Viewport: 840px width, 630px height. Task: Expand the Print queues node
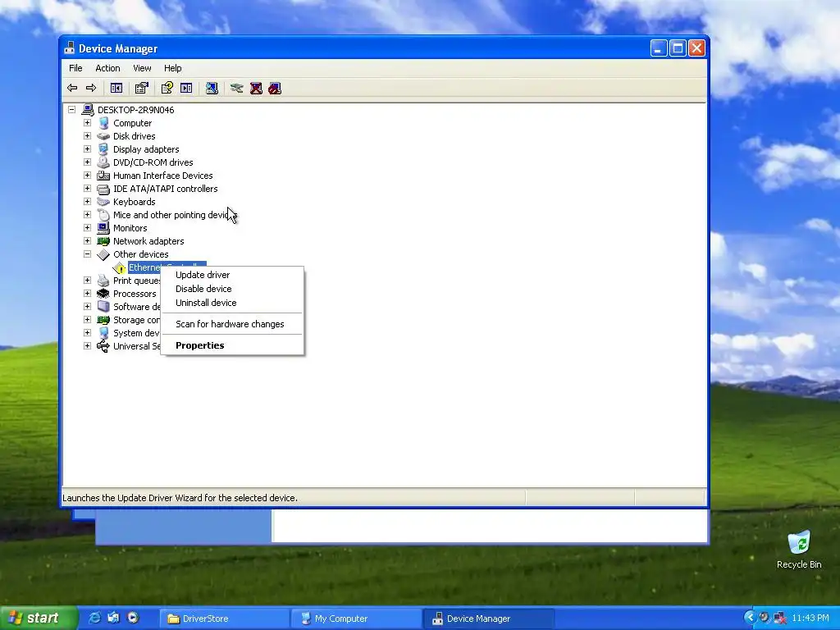pos(87,281)
